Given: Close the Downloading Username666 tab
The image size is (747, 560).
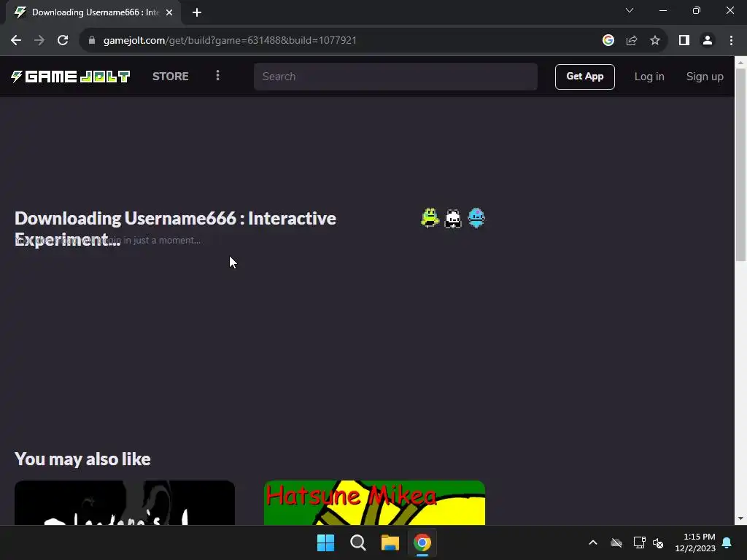Looking at the screenshot, I should coord(169,12).
